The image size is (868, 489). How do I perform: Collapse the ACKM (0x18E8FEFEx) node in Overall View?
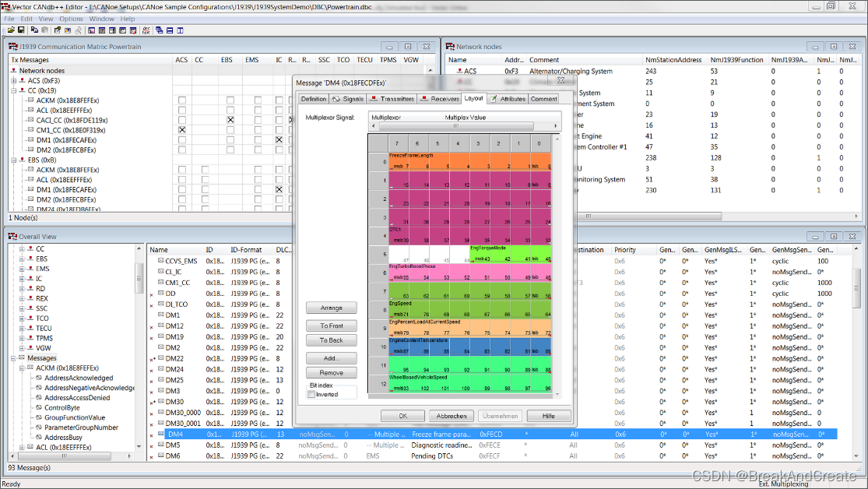point(22,368)
